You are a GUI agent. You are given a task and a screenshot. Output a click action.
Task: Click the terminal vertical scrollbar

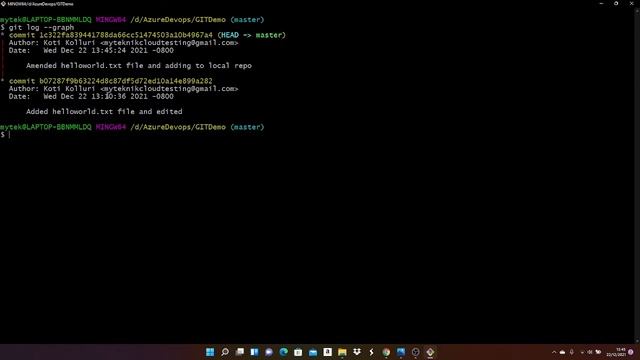click(638, 176)
